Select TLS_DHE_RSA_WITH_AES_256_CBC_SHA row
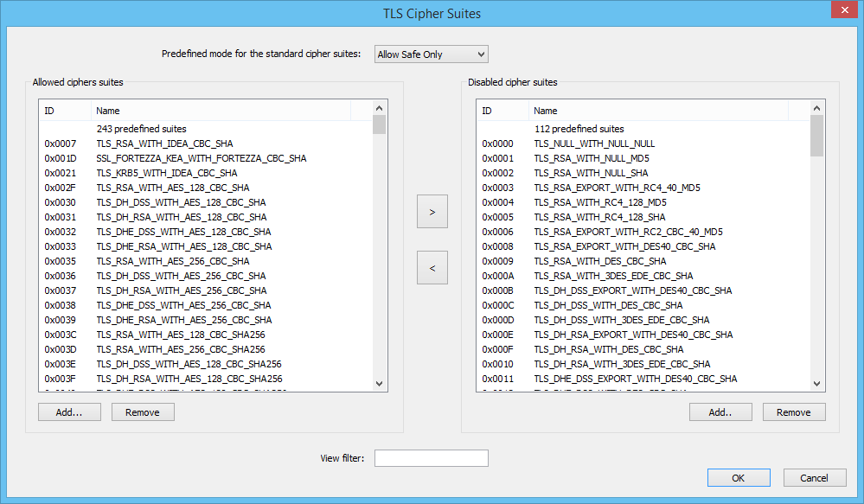The height and width of the screenshot is (504, 864). (206, 320)
